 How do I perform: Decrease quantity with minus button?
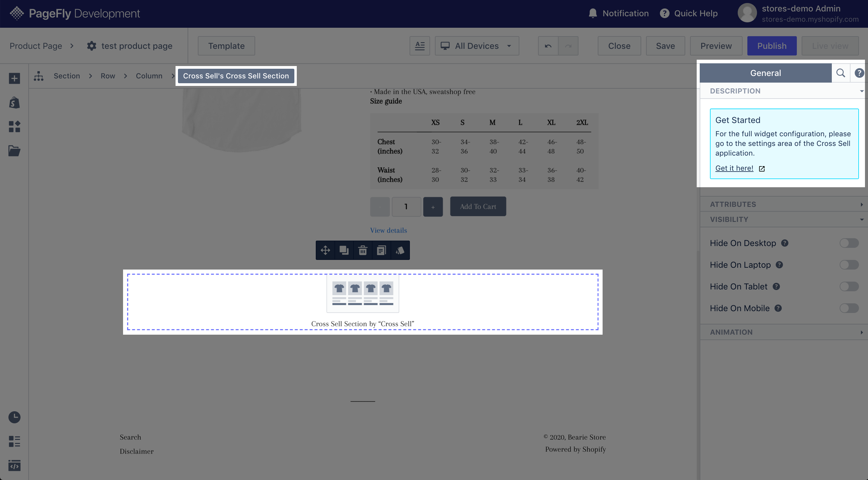[x=380, y=207]
